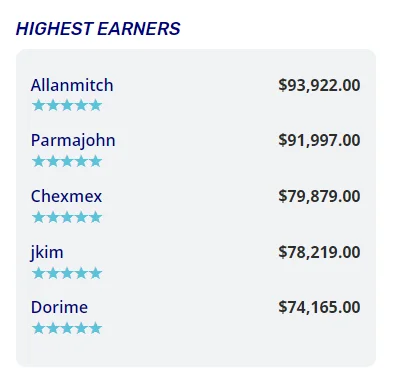Click jkim's fifth rating star
The height and width of the screenshot is (379, 398).
click(96, 273)
